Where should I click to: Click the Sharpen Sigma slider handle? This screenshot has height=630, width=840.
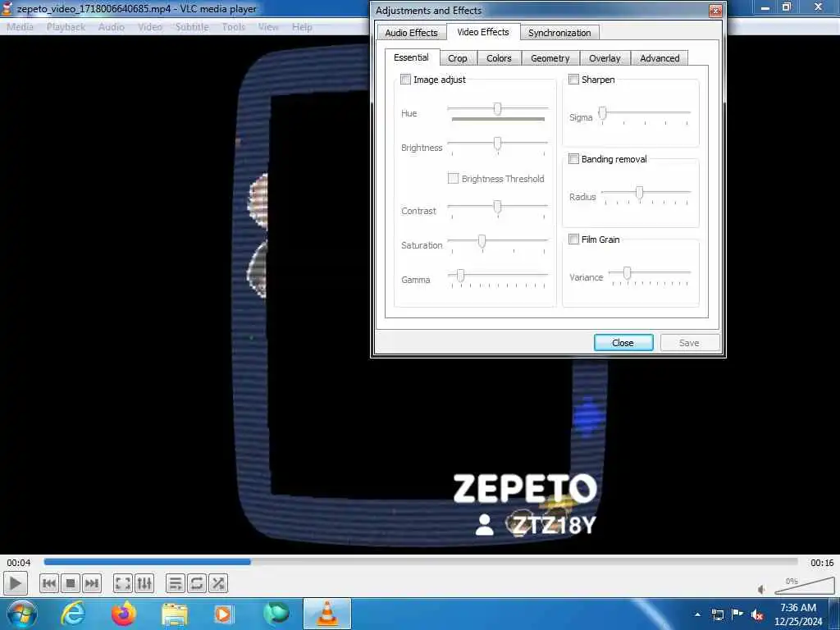click(603, 112)
